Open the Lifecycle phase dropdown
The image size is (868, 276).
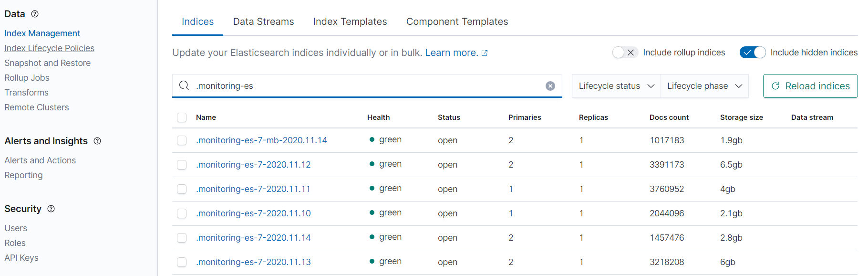pos(704,86)
